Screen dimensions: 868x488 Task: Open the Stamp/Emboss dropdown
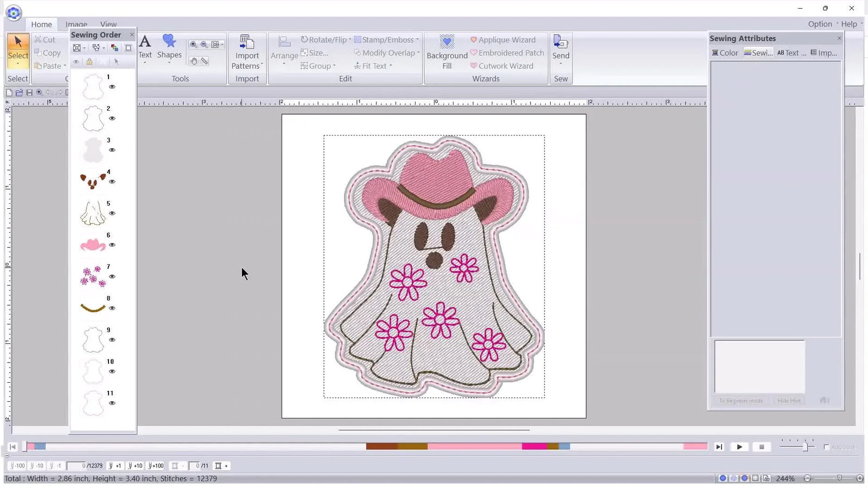point(387,40)
